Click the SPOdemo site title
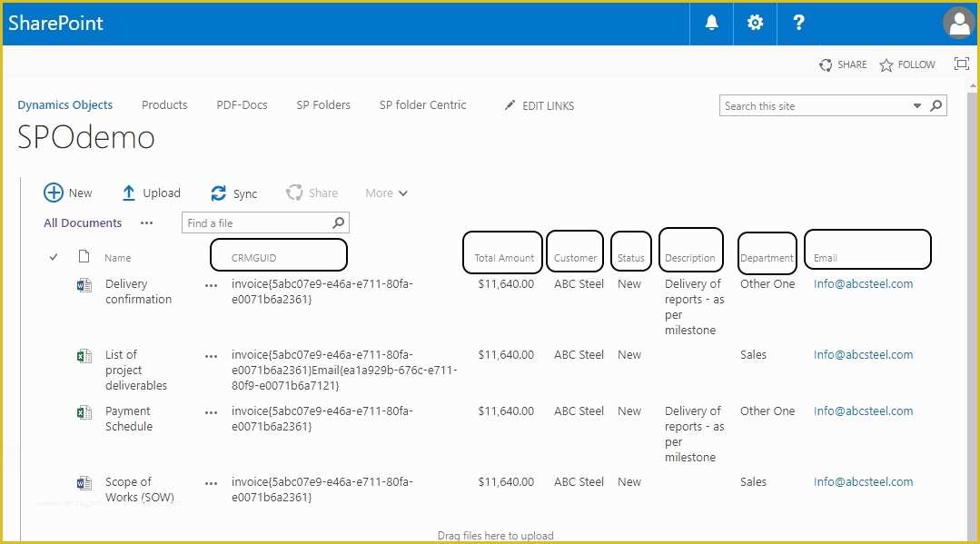The image size is (980, 544). coord(85,137)
